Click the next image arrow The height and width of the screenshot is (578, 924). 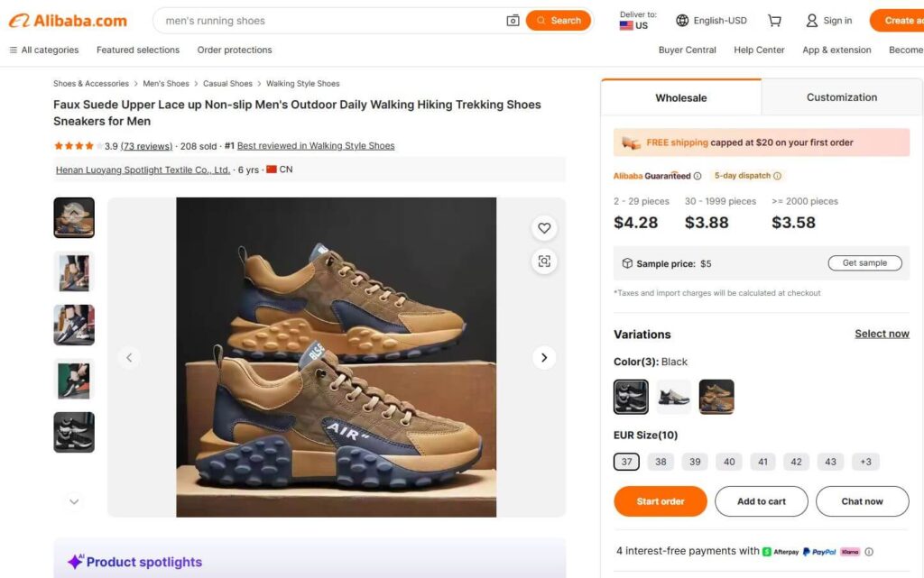544,357
